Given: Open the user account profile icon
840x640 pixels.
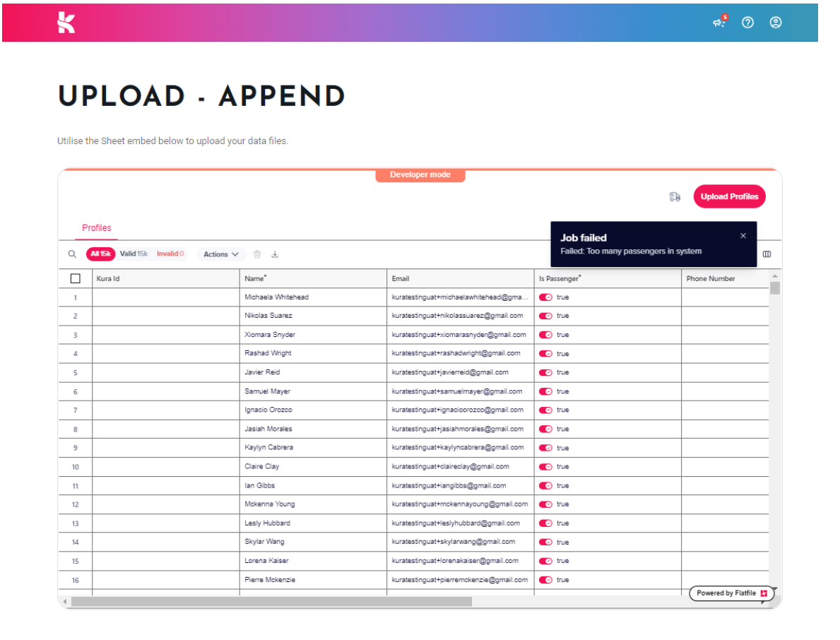Looking at the screenshot, I should coord(775,23).
